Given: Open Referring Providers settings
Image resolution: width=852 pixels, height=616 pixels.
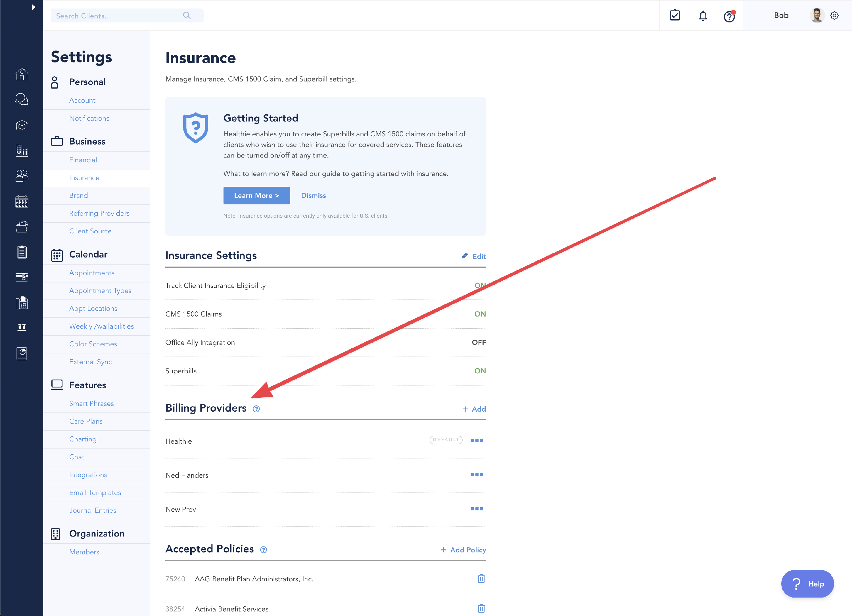Looking at the screenshot, I should click(x=99, y=213).
